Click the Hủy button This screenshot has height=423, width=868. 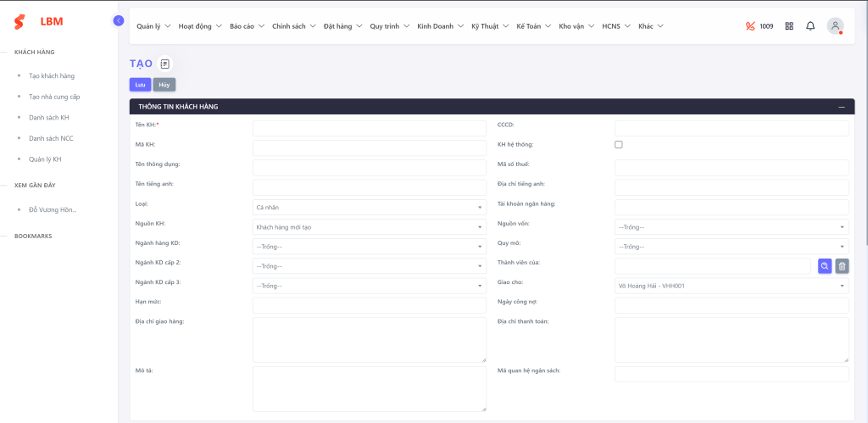click(x=164, y=85)
